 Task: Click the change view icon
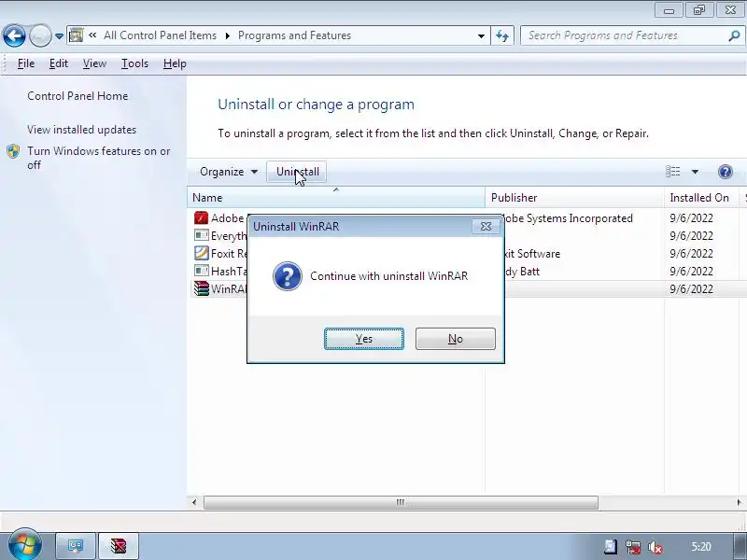pos(672,172)
